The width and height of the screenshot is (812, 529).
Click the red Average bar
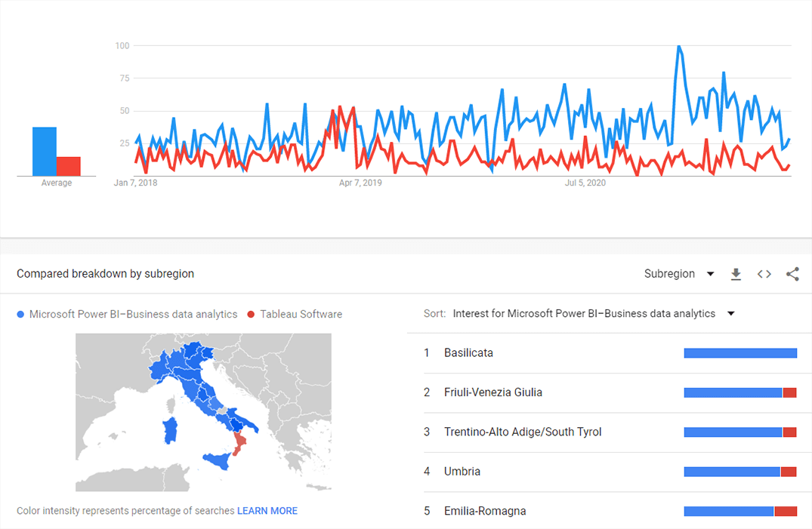[69, 166]
